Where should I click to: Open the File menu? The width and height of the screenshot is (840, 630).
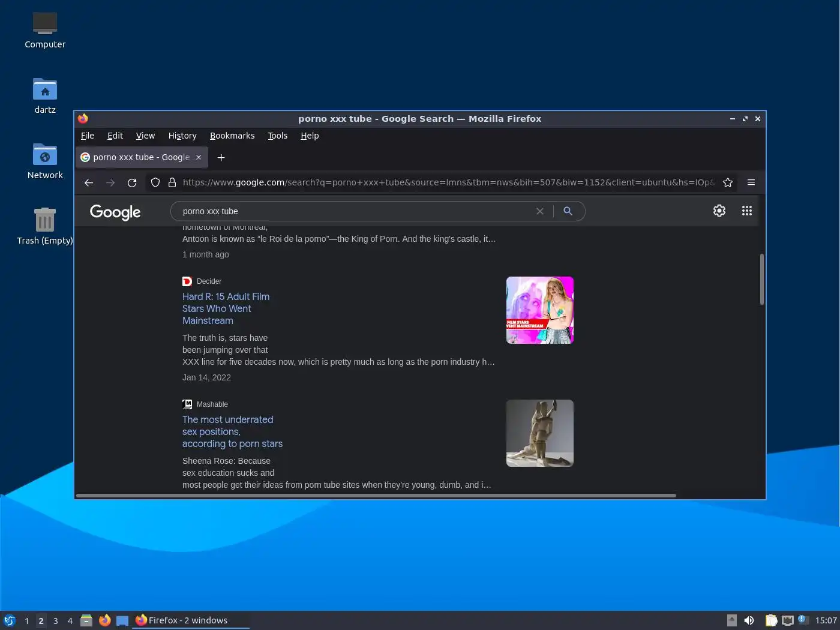click(88, 136)
